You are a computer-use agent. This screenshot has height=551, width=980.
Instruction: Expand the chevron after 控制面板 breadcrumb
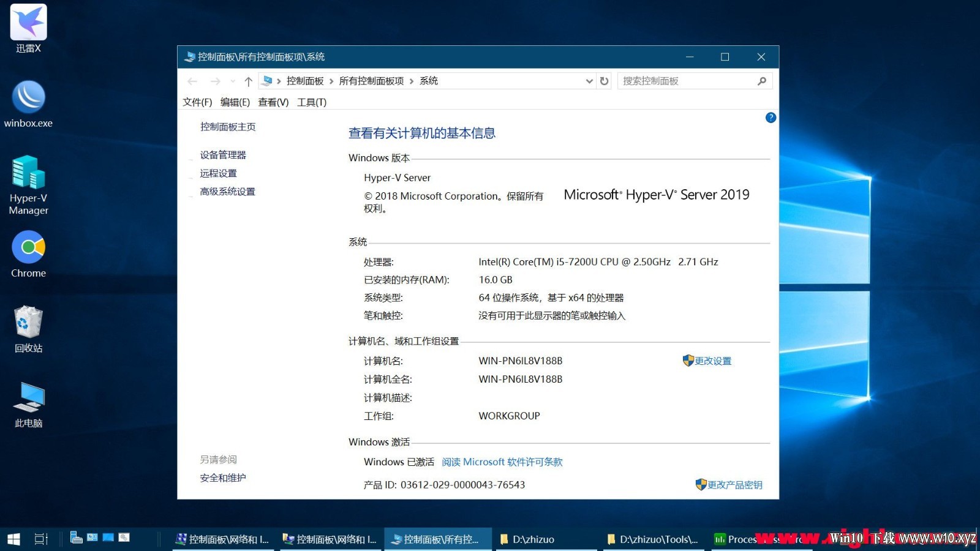[331, 81]
